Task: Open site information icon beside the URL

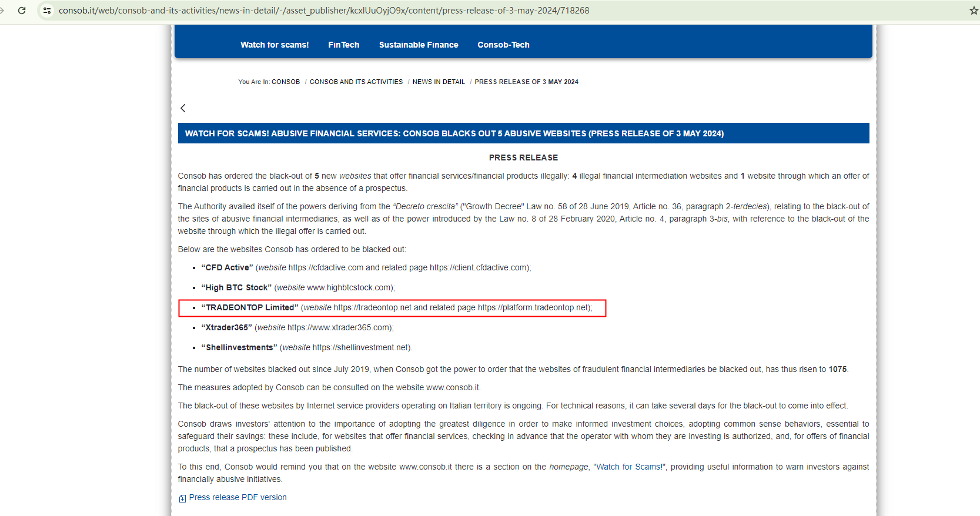Action: click(47, 11)
